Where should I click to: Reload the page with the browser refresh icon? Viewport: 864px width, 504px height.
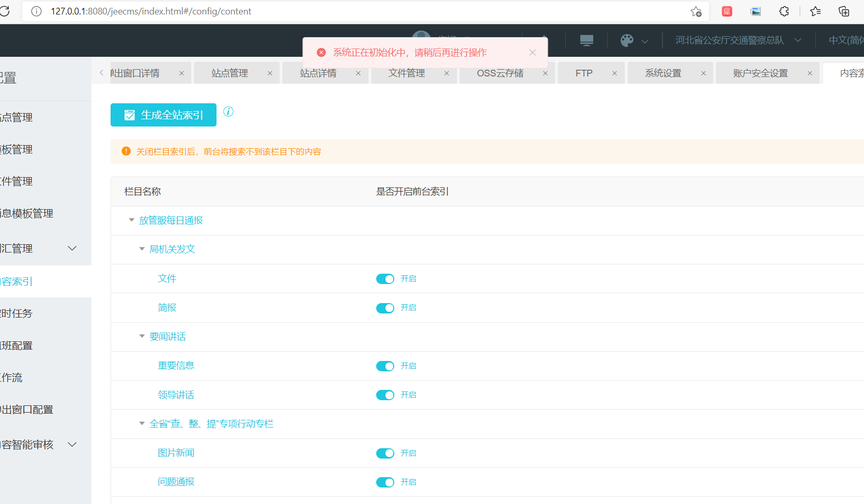(x=4, y=11)
